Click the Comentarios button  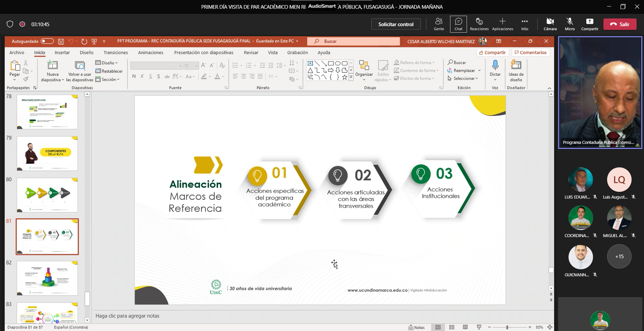tap(531, 53)
